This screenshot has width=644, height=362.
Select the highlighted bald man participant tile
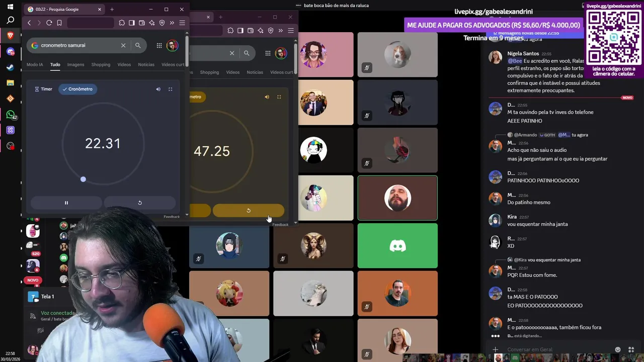(x=397, y=198)
